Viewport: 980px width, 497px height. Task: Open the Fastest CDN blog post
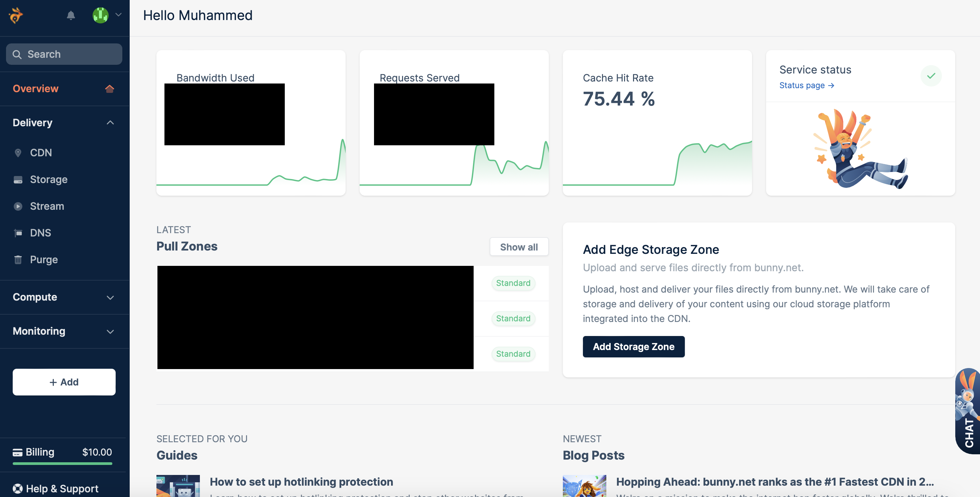(775, 482)
